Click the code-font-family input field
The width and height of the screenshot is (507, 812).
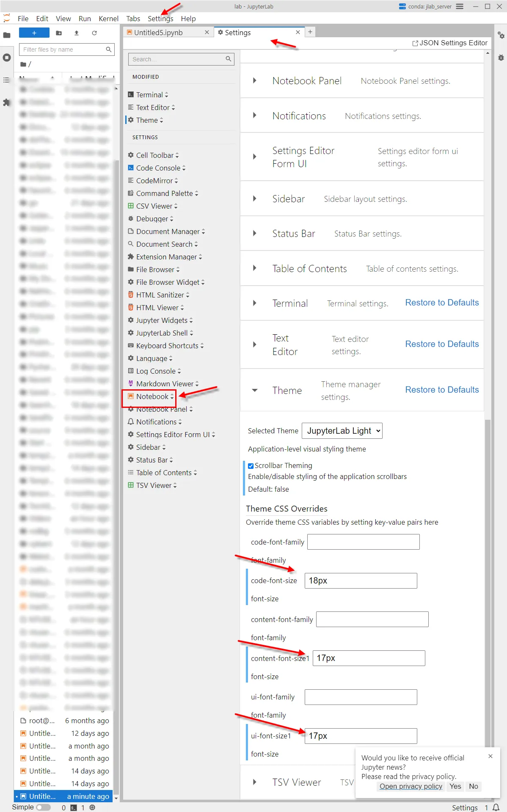[364, 542]
